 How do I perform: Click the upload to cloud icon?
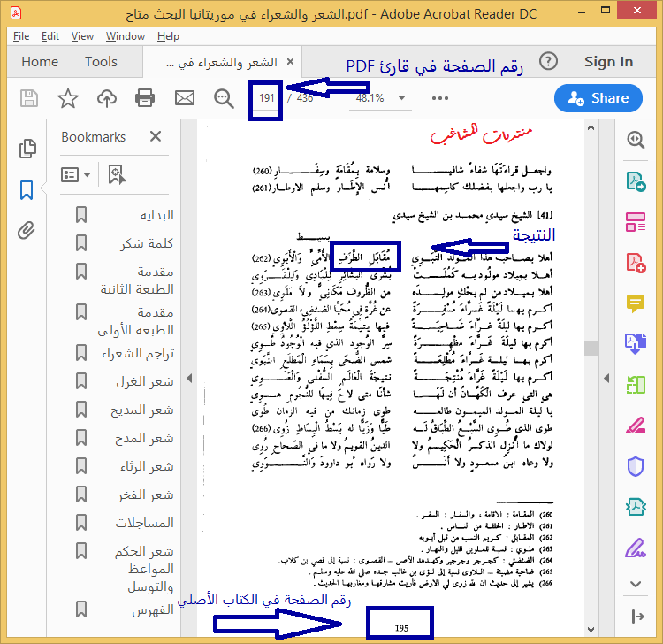pyautogui.click(x=107, y=98)
